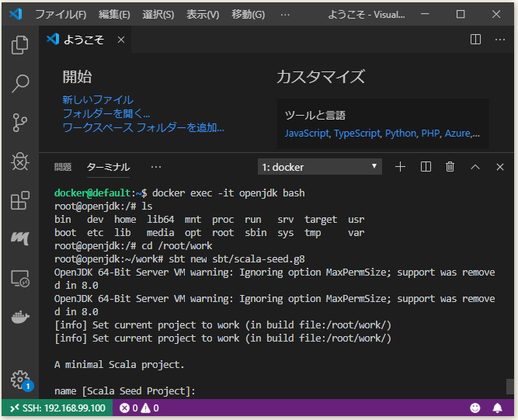Click the PHP language link

[430, 134]
